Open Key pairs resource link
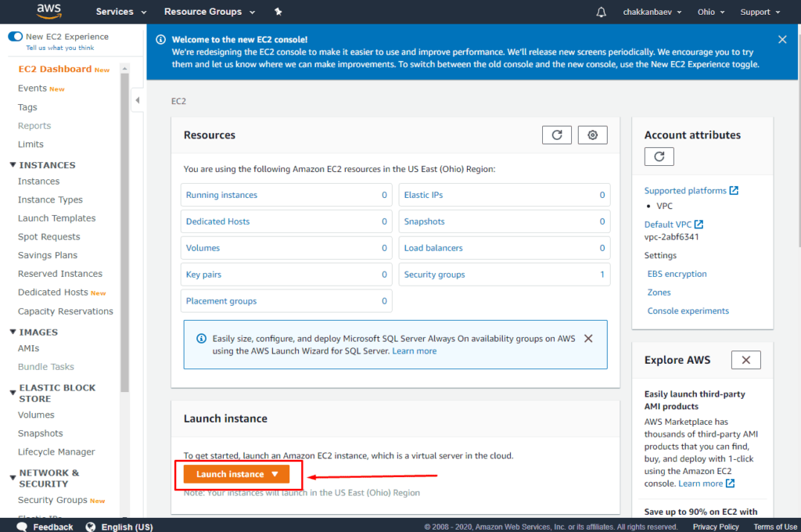The height and width of the screenshot is (532, 801). (x=203, y=275)
